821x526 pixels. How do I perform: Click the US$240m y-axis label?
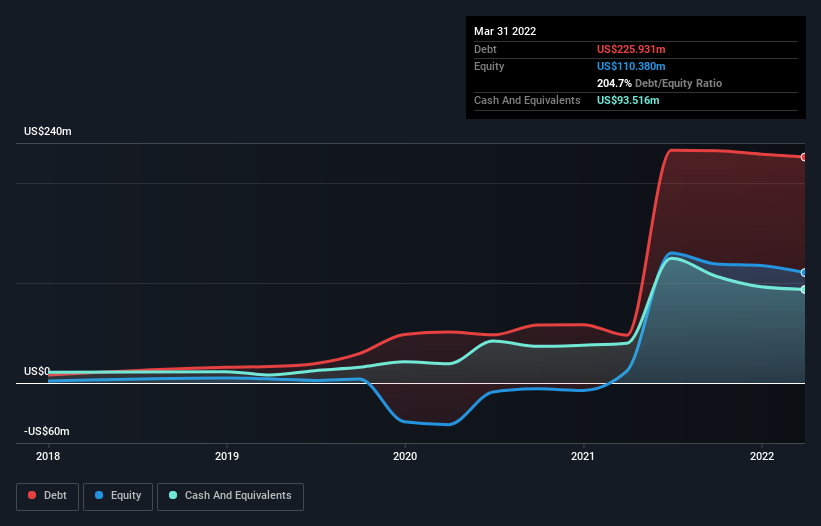point(48,131)
